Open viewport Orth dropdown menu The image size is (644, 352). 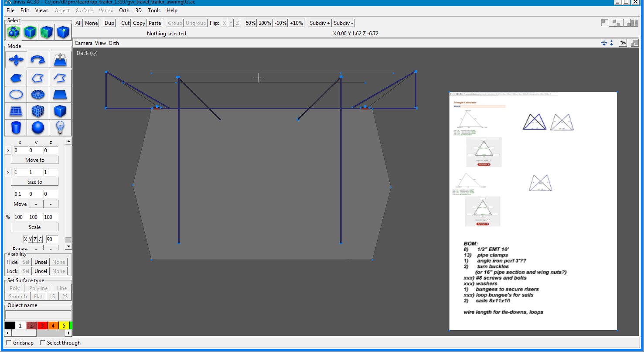point(114,43)
